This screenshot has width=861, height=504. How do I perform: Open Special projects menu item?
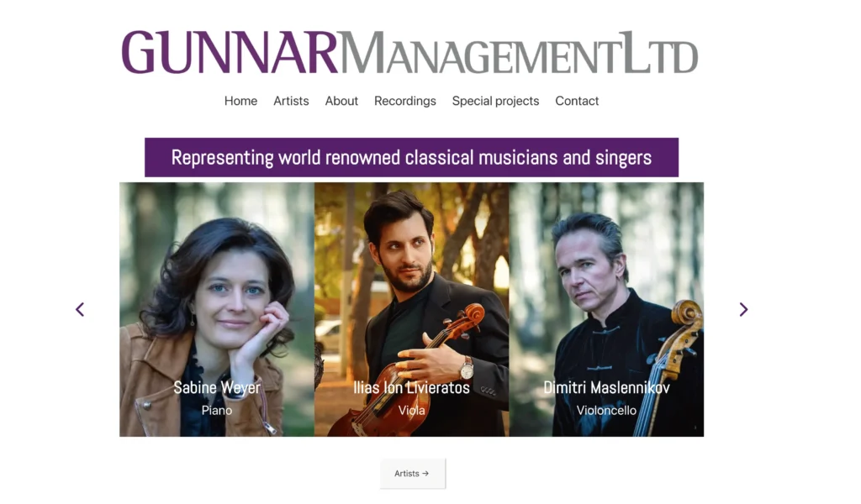(x=495, y=101)
